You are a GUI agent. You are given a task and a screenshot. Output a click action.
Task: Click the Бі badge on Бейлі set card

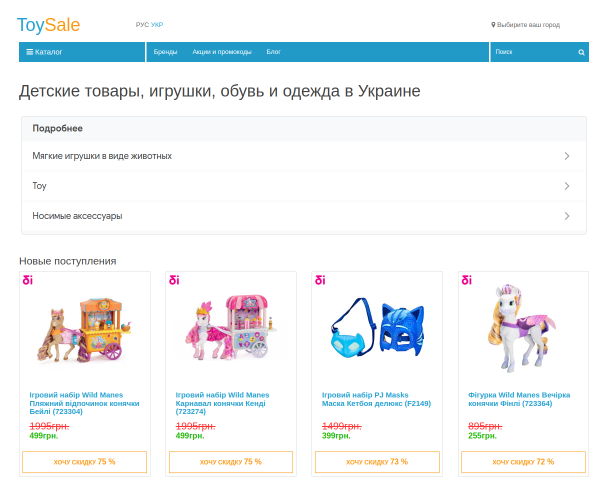pyautogui.click(x=28, y=280)
